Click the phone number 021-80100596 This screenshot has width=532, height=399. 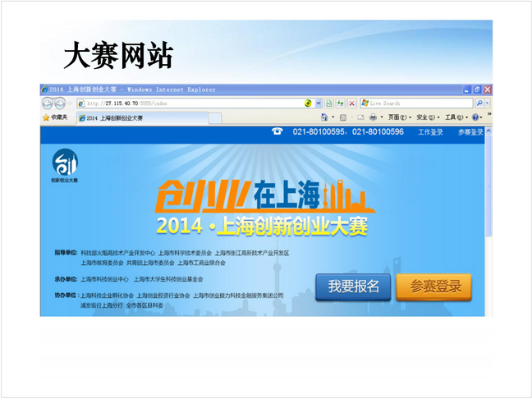(x=378, y=132)
